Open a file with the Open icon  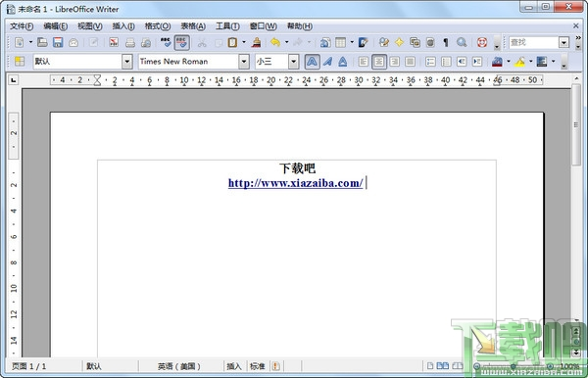(x=42, y=42)
